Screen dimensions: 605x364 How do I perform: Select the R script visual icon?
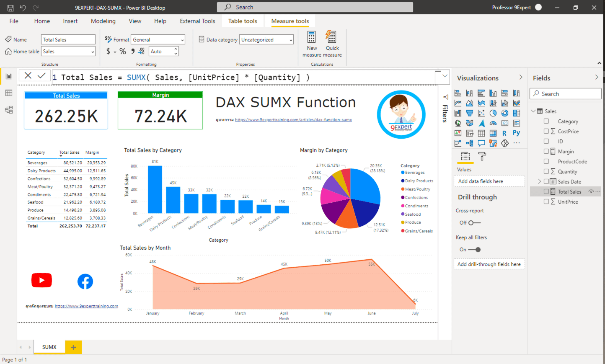tap(504, 133)
